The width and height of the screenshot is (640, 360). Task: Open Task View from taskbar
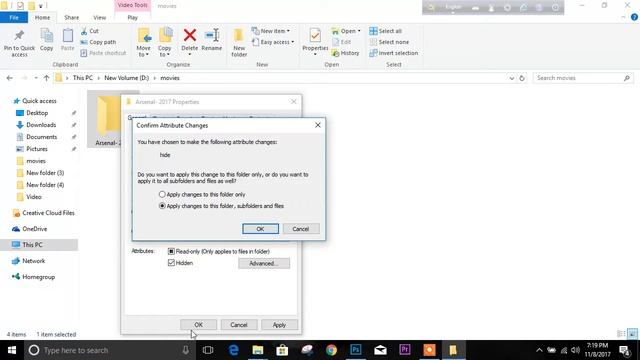tap(208, 350)
